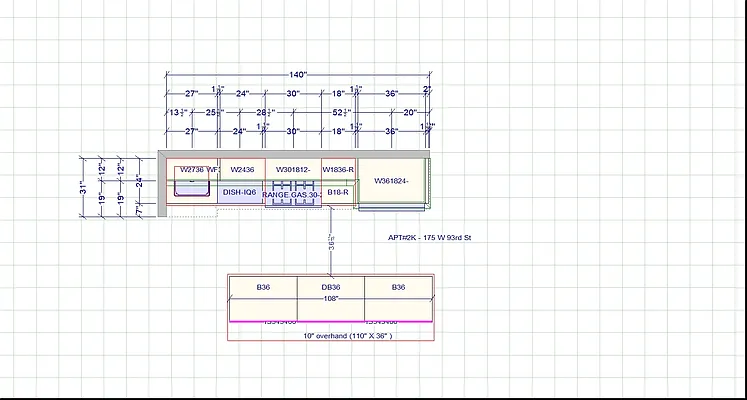Select the left B36 island cabinet

point(263,287)
